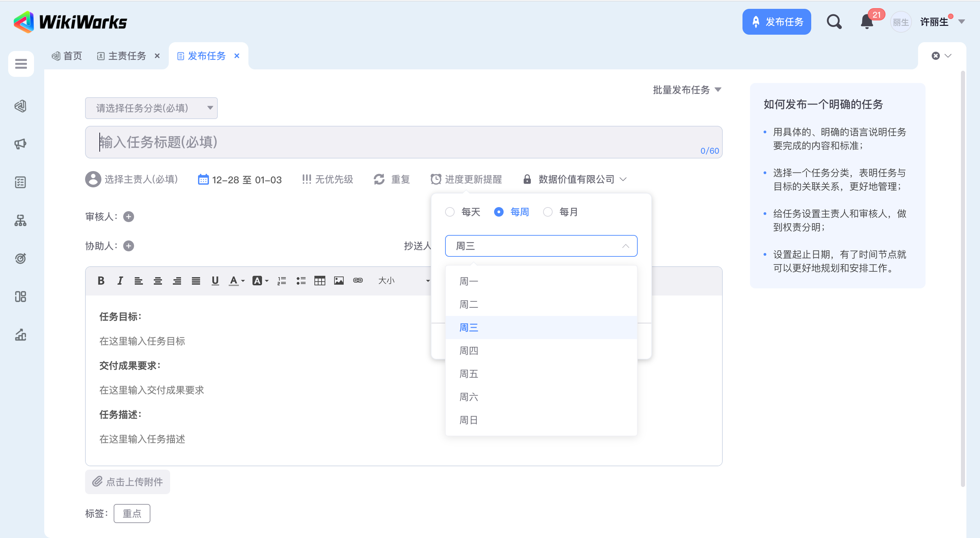Click the 点击上传附件 upload button
980x538 pixels.
pos(128,482)
